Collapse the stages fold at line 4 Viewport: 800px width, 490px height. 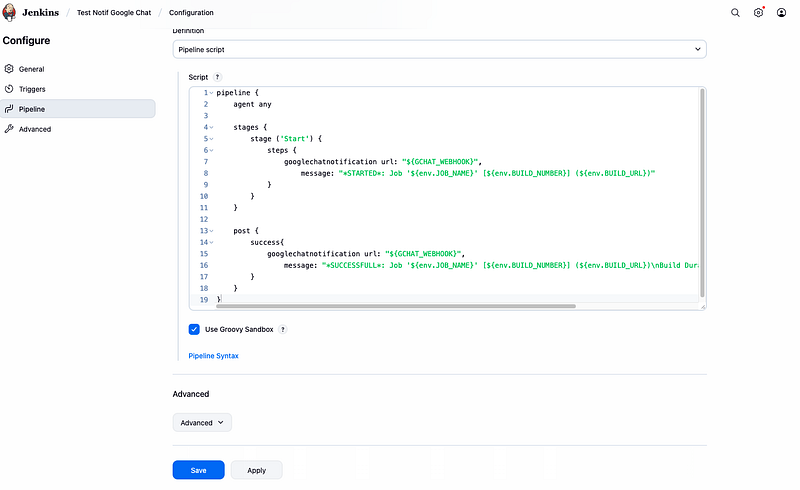click(211, 127)
